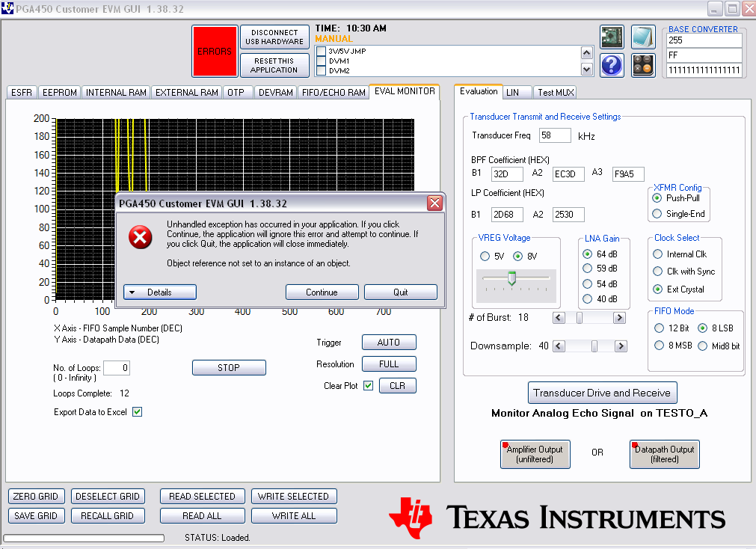Click Quit in the exception dialog
The width and height of the screenshot is (756, 549).
[401, 292]
